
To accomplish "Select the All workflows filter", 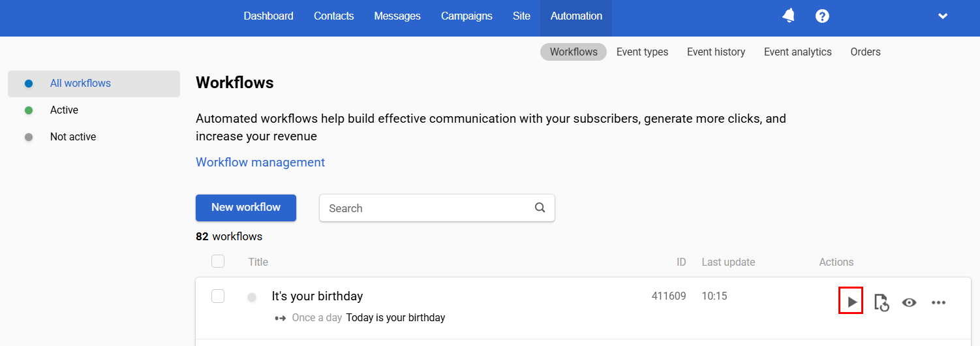I will coord(80,84).
